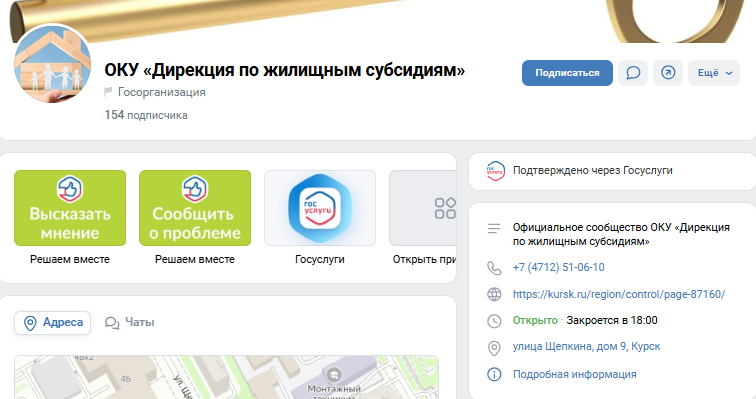
Task: Open the Госуслуги app tile
Action: click(320, 208)
